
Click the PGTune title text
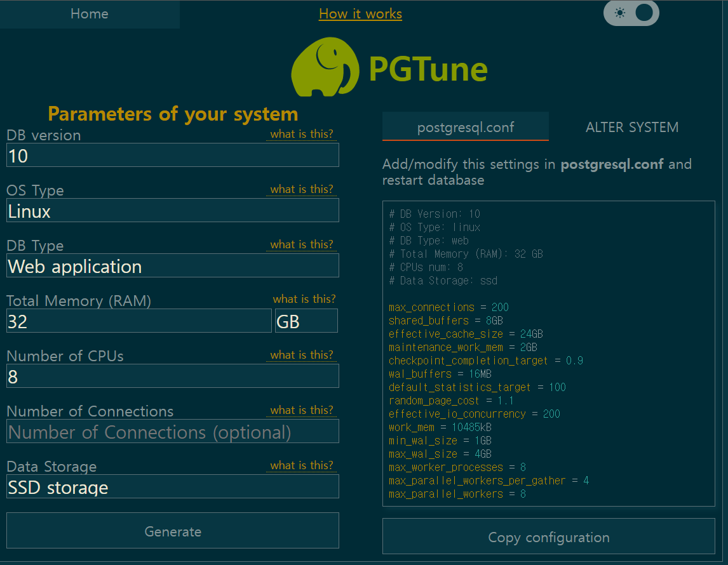pos(428,70)
